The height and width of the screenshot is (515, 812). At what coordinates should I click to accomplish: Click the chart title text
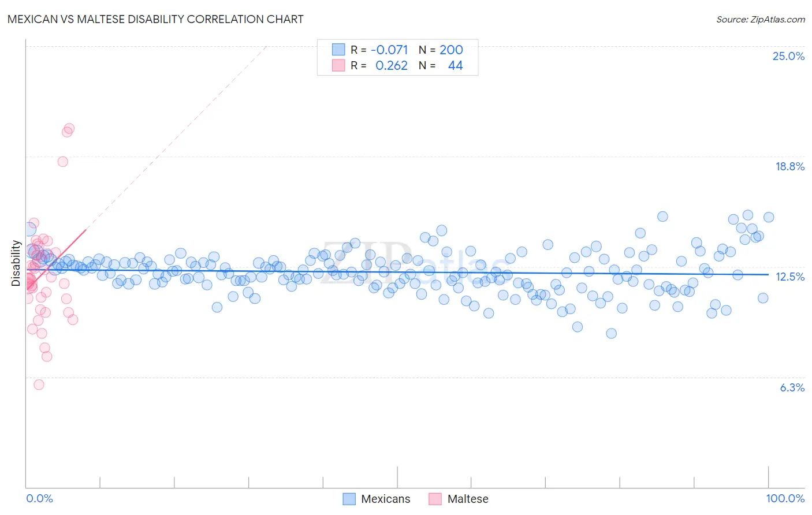click(x=155, y=19)
